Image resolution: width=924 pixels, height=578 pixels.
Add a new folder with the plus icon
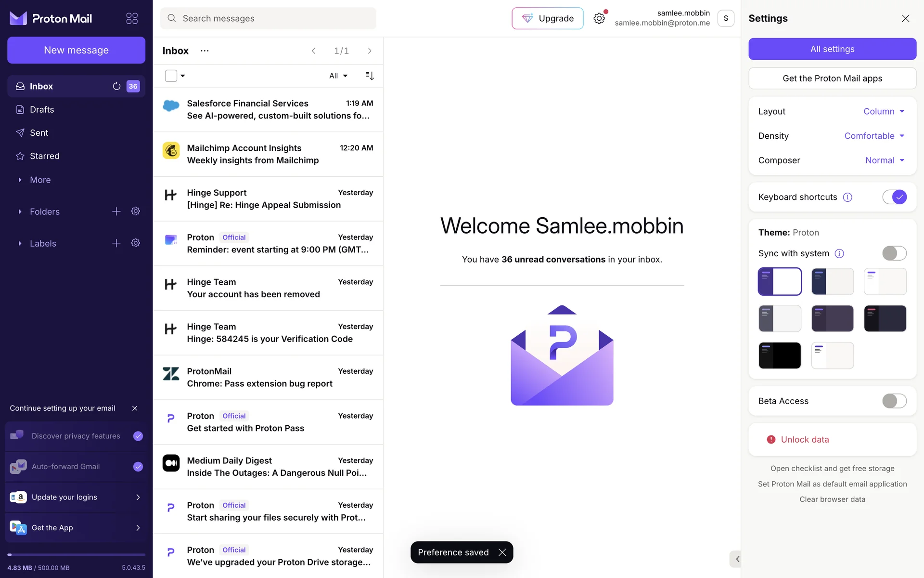tap(116, 211)
